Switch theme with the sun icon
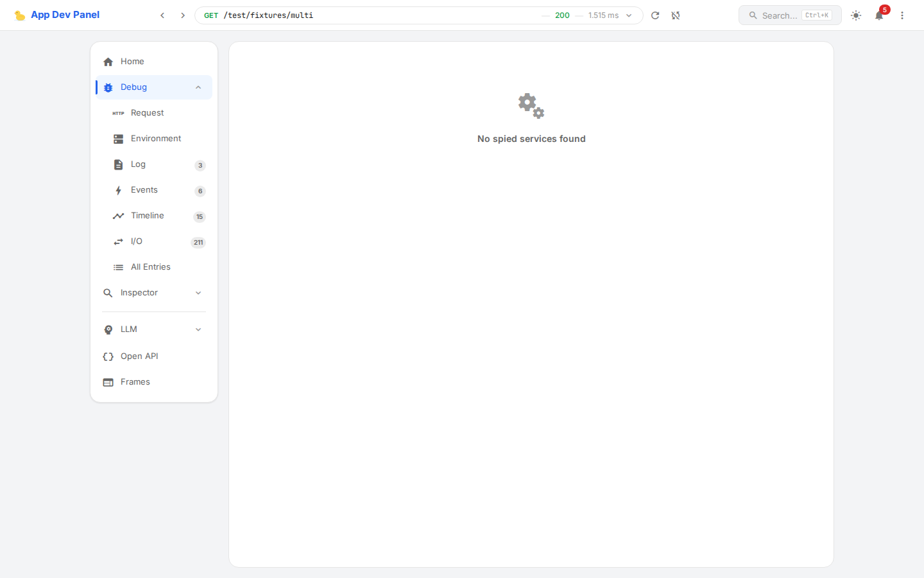Image resolution: width=924 pixels, height=578 pixels. click(x=856, y=15)
